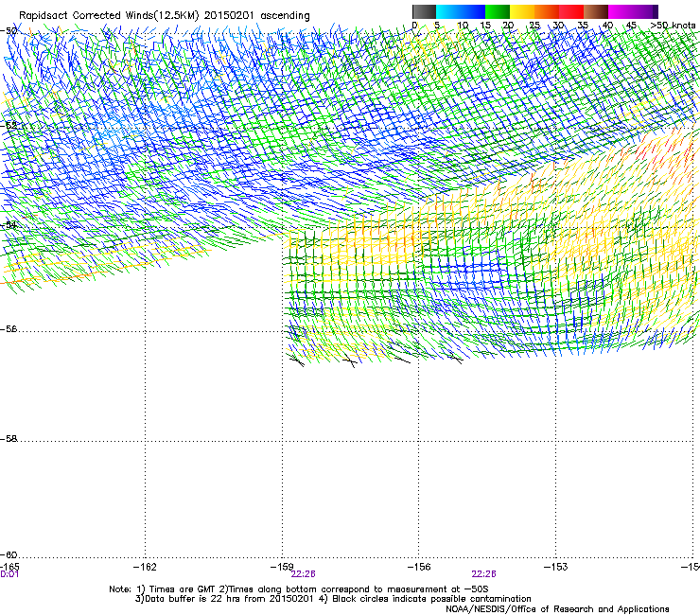Click the "-60" latitude axis label
700x615 pixels.
coord(9,555)
